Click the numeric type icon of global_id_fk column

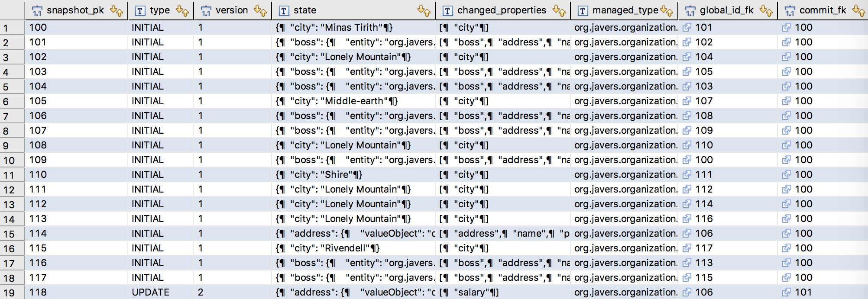[x=690, y=11]
